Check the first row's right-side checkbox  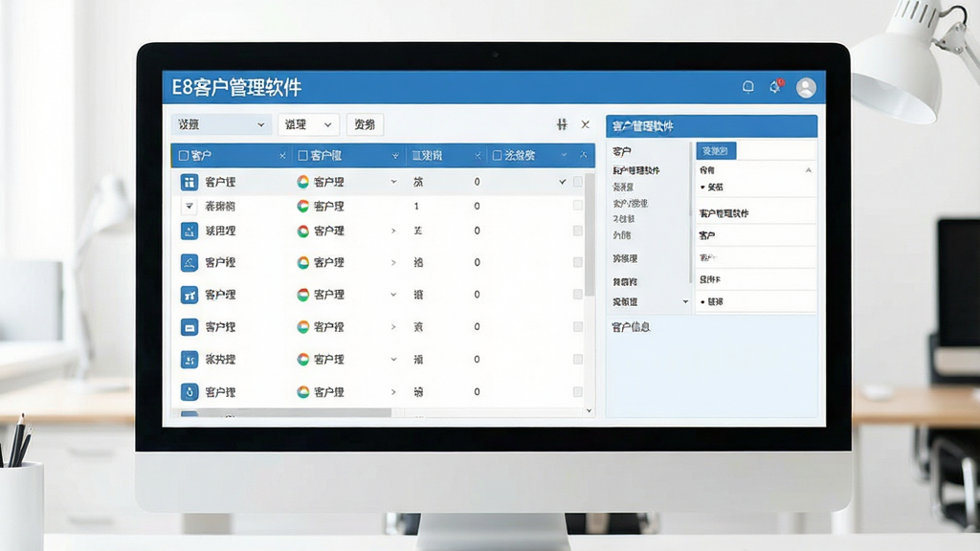(x=577, y=182)
